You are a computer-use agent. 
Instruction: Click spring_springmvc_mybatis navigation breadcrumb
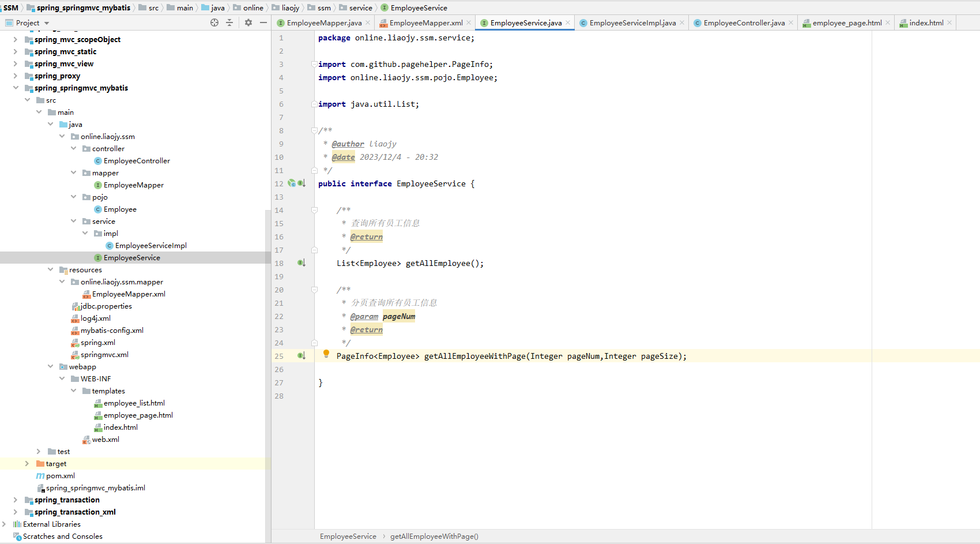(83, 7)
